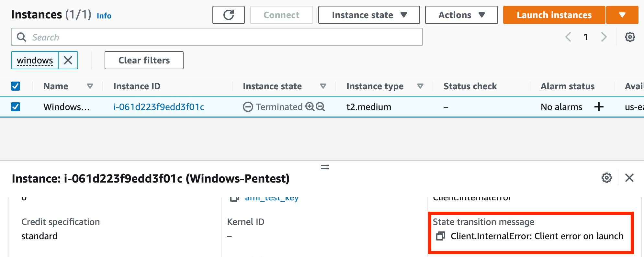
Task: Close the instance details panel
Action: [x=629, y=178]
